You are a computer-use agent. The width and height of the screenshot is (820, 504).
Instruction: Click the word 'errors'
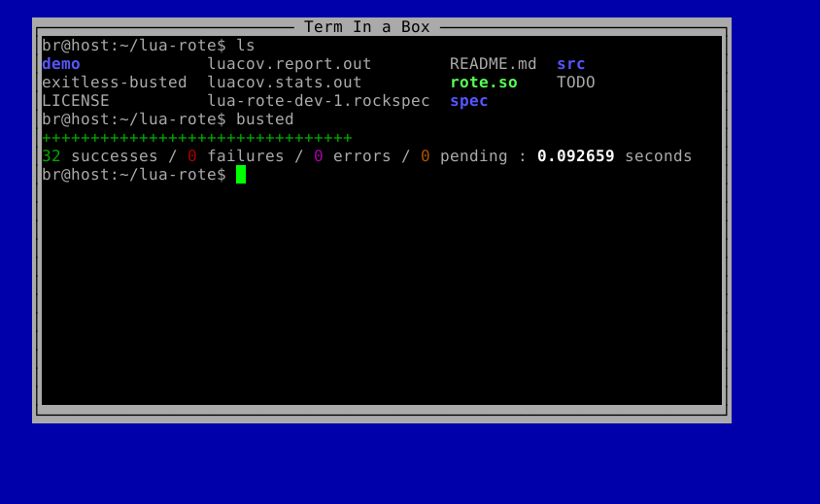361,155
